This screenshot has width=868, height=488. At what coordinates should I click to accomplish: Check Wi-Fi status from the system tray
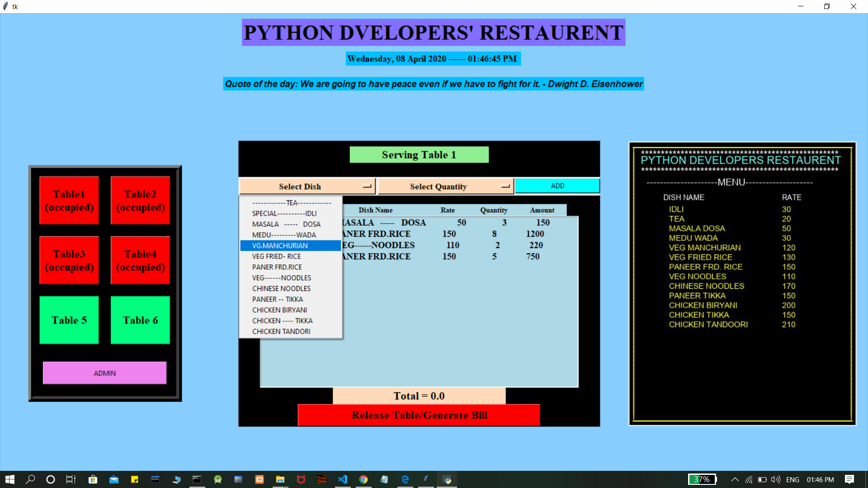click(x=749, y=479)
